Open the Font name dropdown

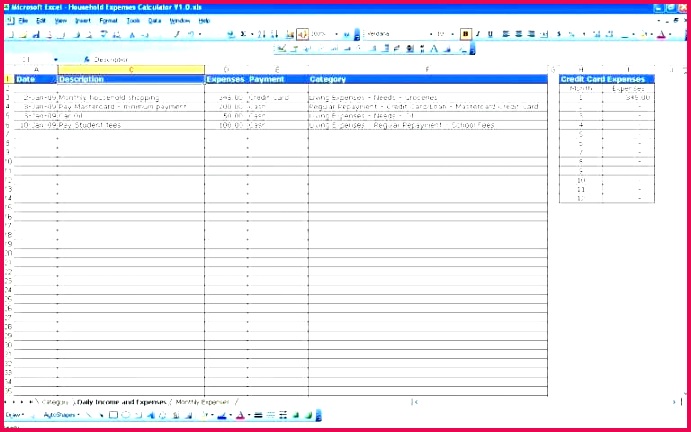click(x=431, y=34)
